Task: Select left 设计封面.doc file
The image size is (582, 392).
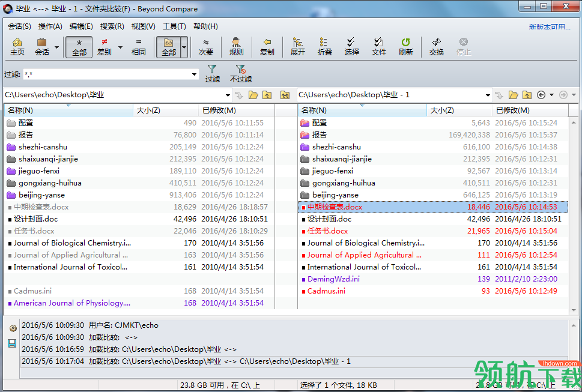Action: [139, 219]
